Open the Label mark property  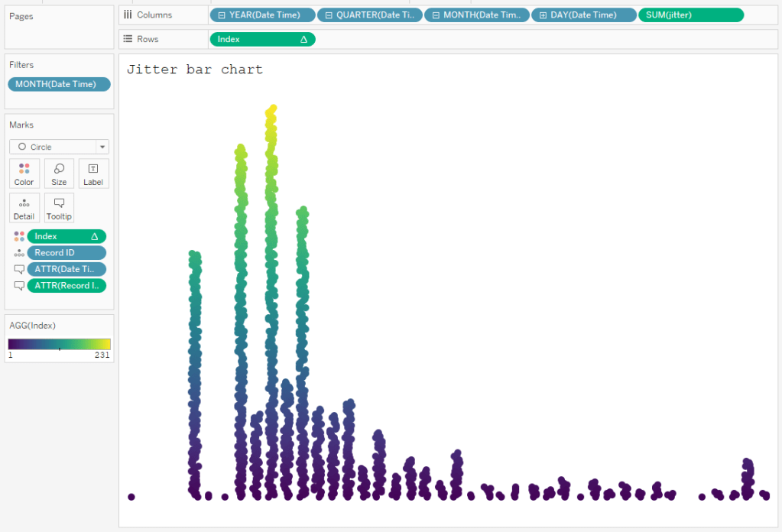93,174
